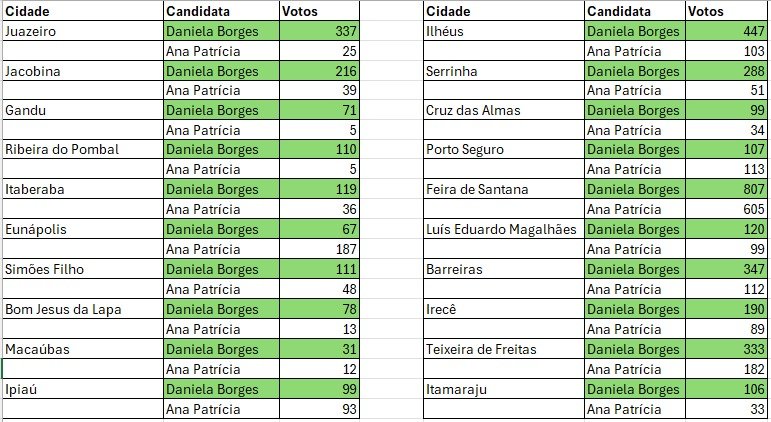The height and width of the screenshot is (422, 771).
Task: Select the cell with 807 votes
Action: [x=726, y=190]
